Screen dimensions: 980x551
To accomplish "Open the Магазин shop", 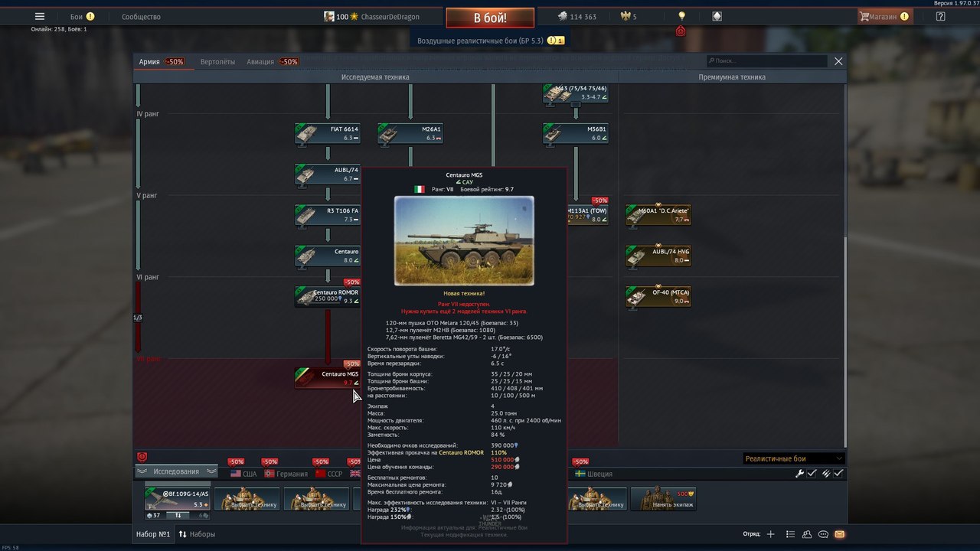I will click(x=884, y=16).
